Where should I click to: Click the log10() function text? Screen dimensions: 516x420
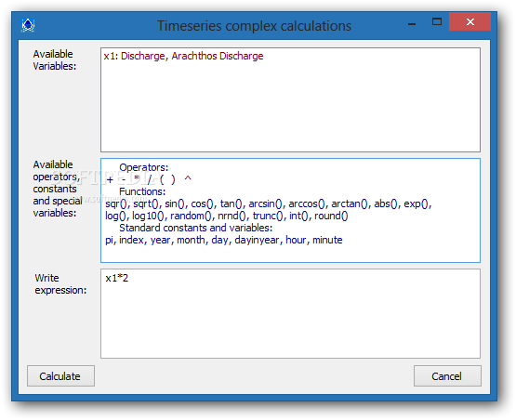point(148,216)
